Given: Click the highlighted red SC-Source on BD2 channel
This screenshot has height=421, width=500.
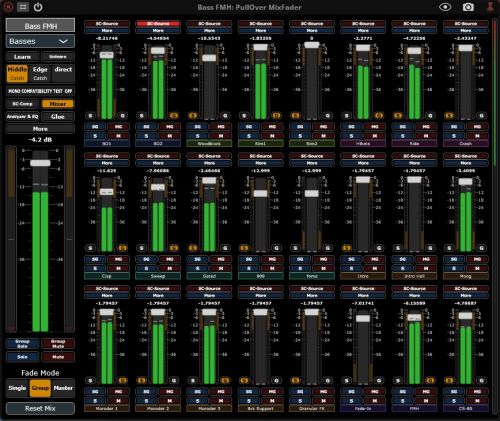Looking at the screenshot, I should pyautogui.click(x=158, y=24).
